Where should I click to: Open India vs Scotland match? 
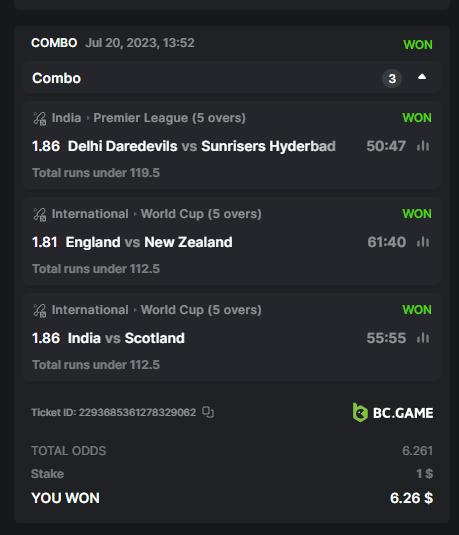point(126,338)
